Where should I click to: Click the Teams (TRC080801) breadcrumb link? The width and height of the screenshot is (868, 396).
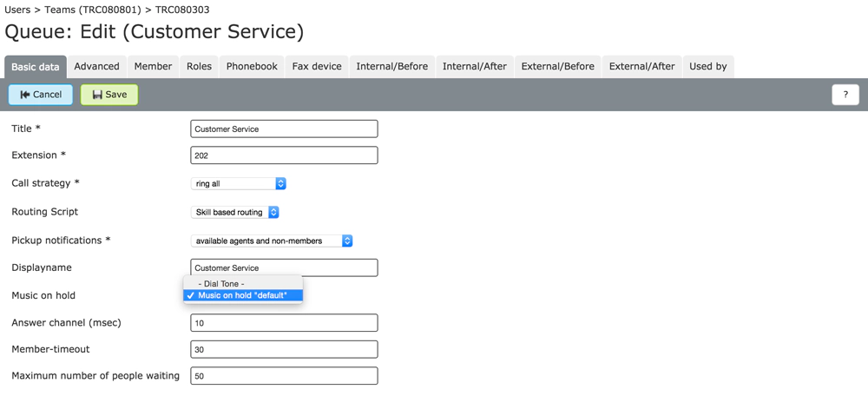[x=92, y=10]
